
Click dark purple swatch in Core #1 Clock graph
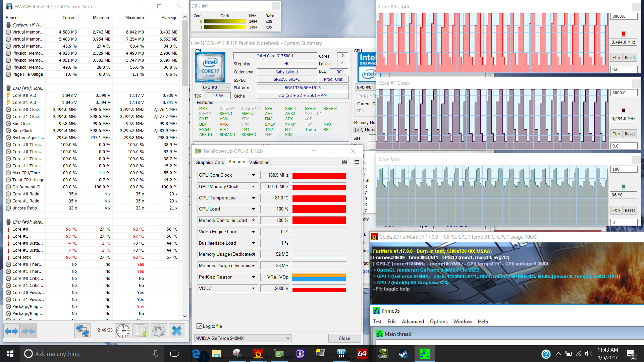click(624, 110)
